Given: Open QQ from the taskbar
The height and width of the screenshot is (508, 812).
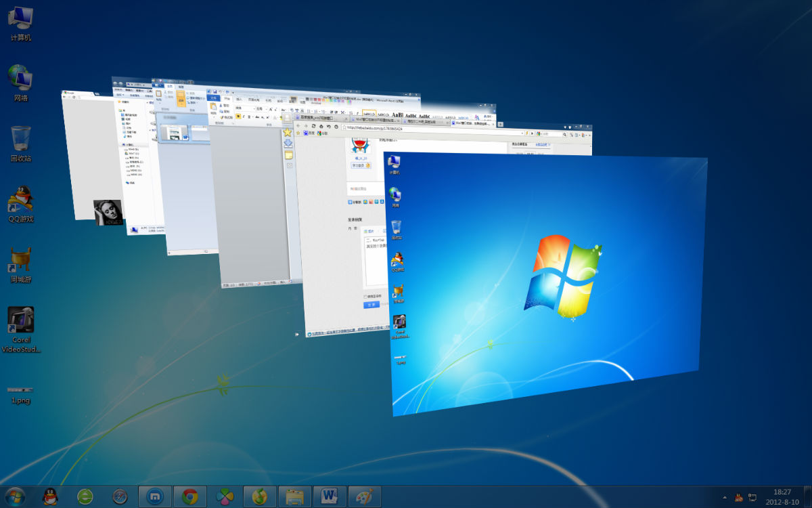Looking at the screenshot, I should tap(50, 496).
